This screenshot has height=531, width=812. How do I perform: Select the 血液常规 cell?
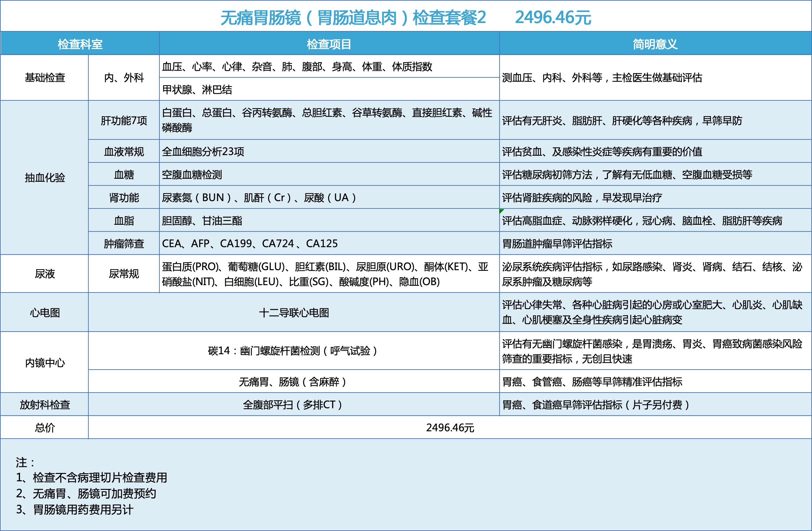point(124,151)
